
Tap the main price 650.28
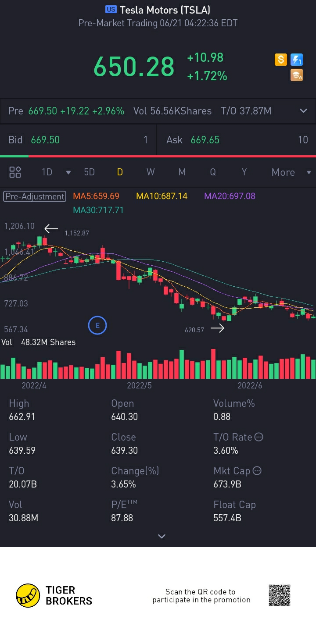coord(134,67)
